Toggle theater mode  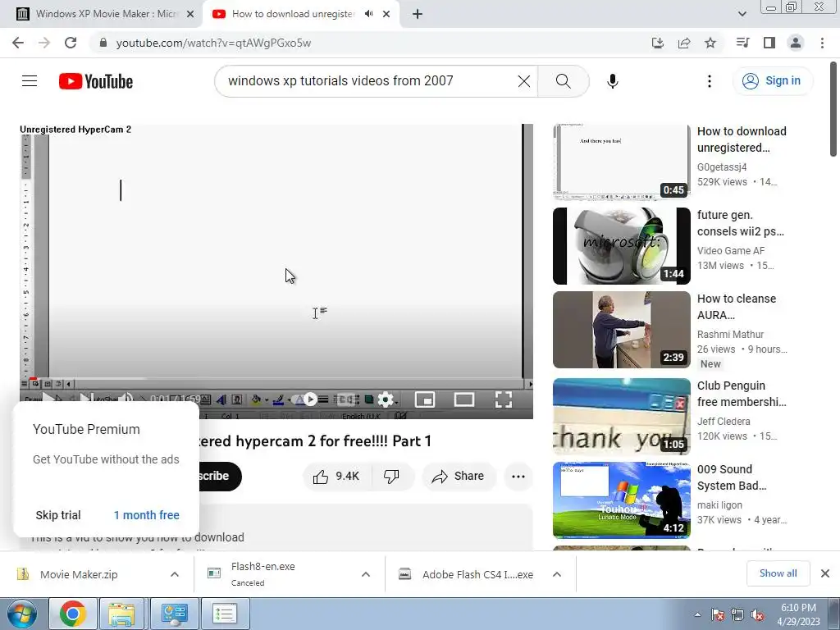[464, 399]
